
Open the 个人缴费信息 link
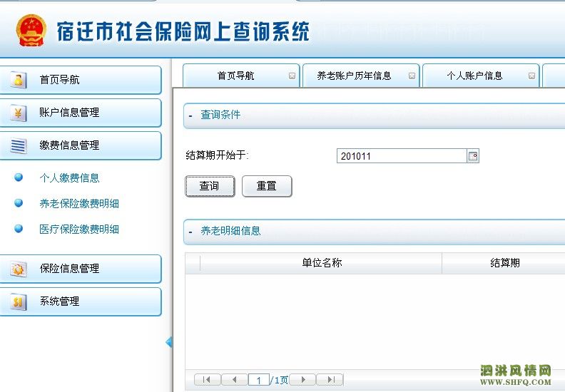tap(69, 177)
